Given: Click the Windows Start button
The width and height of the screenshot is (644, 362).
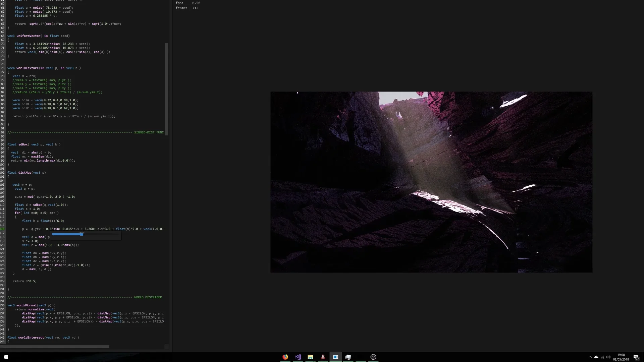Looking at the screenshot, I should [5, 357].
